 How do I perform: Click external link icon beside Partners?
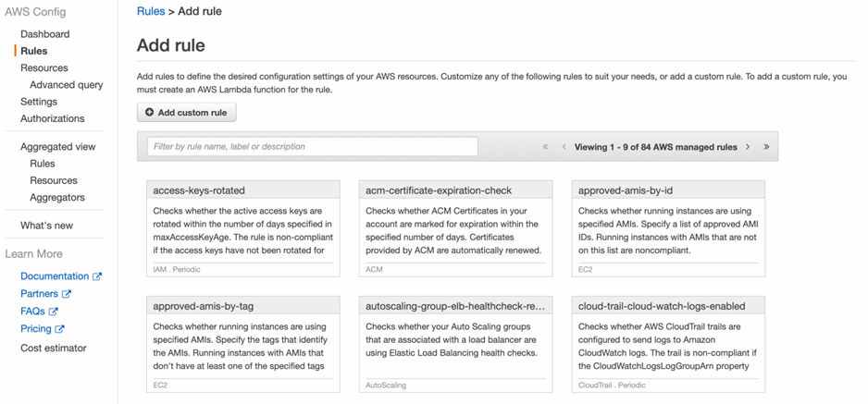tap(67, 294)
